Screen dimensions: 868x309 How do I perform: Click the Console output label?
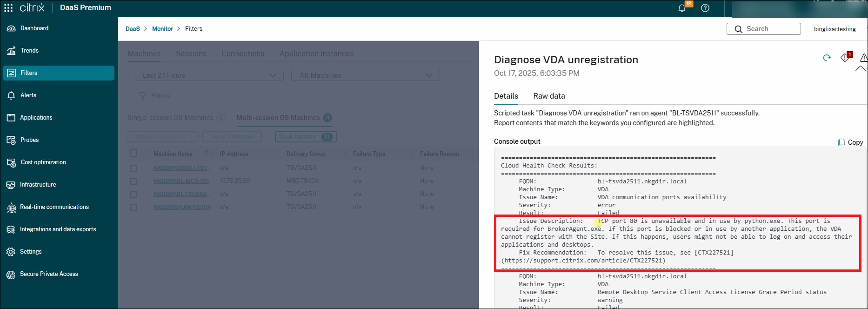(x=517, y=141)
